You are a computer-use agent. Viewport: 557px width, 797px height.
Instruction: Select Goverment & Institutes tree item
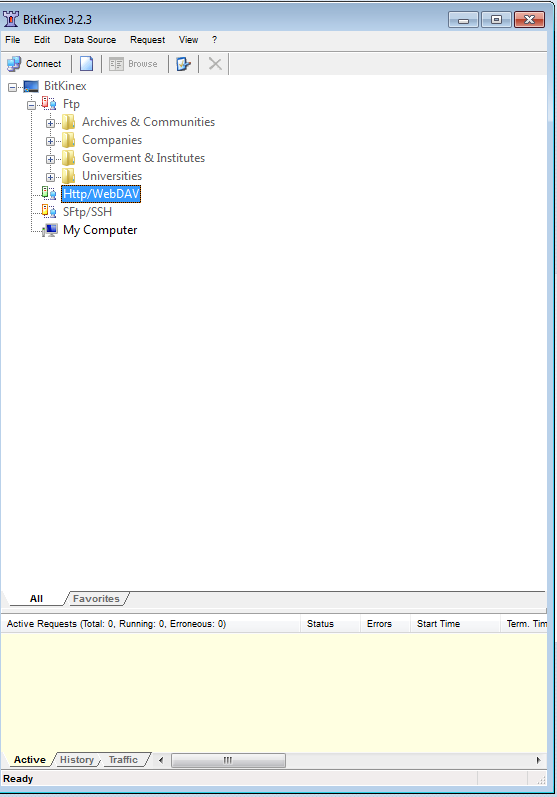point(143,158)
